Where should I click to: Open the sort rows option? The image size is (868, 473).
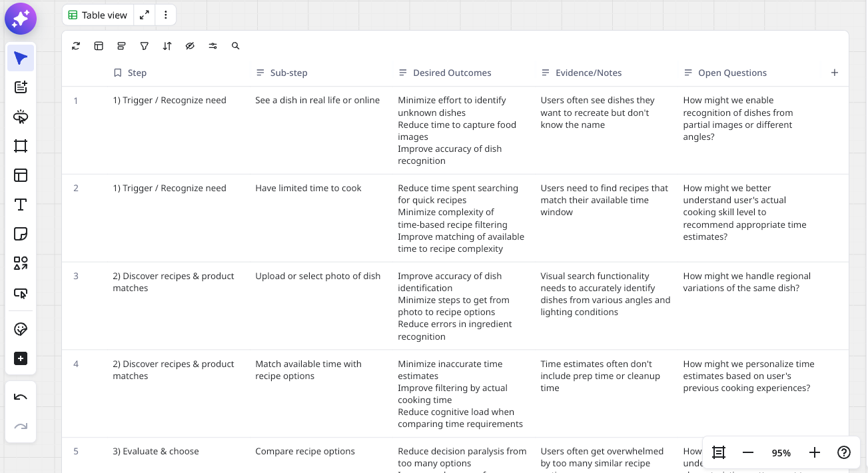[x=167, y=46]
